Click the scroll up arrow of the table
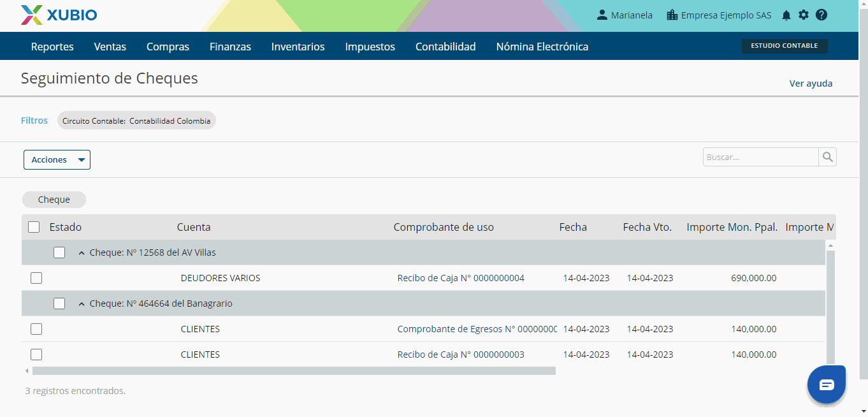The height and width of the screenshot is (417, 868). click(830, 245)
